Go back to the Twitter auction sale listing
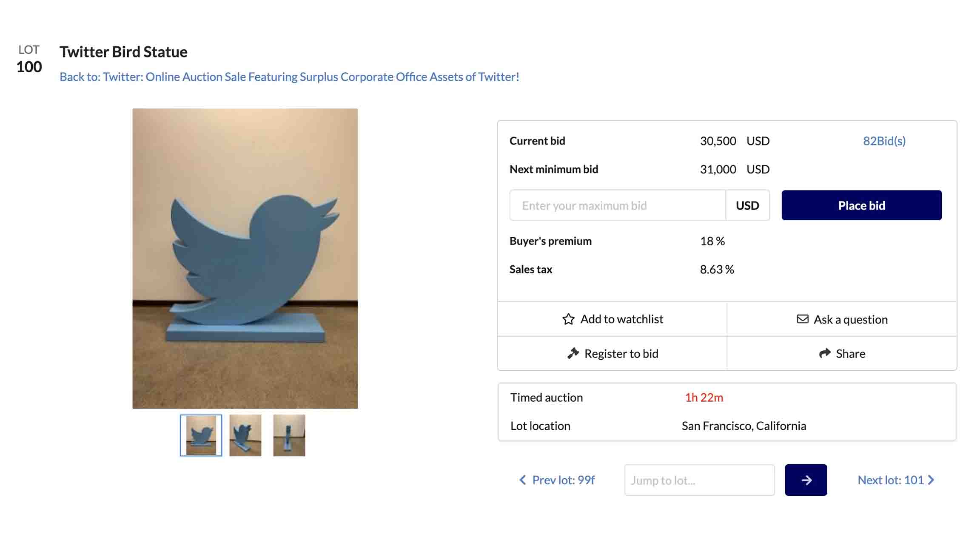 [x=289, y=77]
